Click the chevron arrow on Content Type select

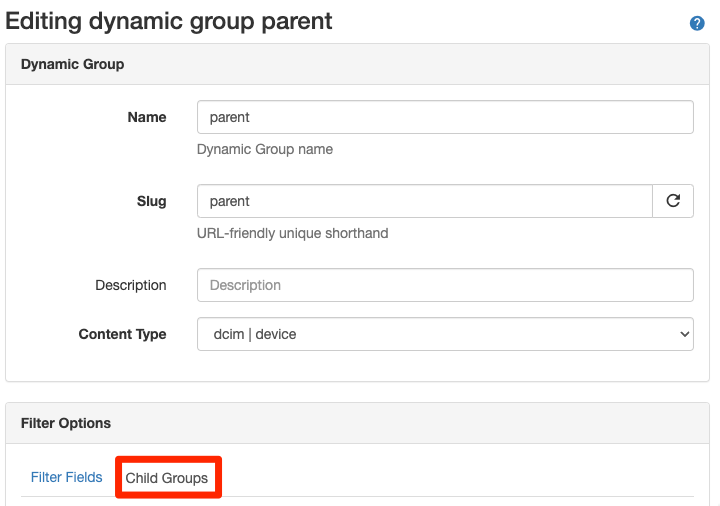pos(684,334)
